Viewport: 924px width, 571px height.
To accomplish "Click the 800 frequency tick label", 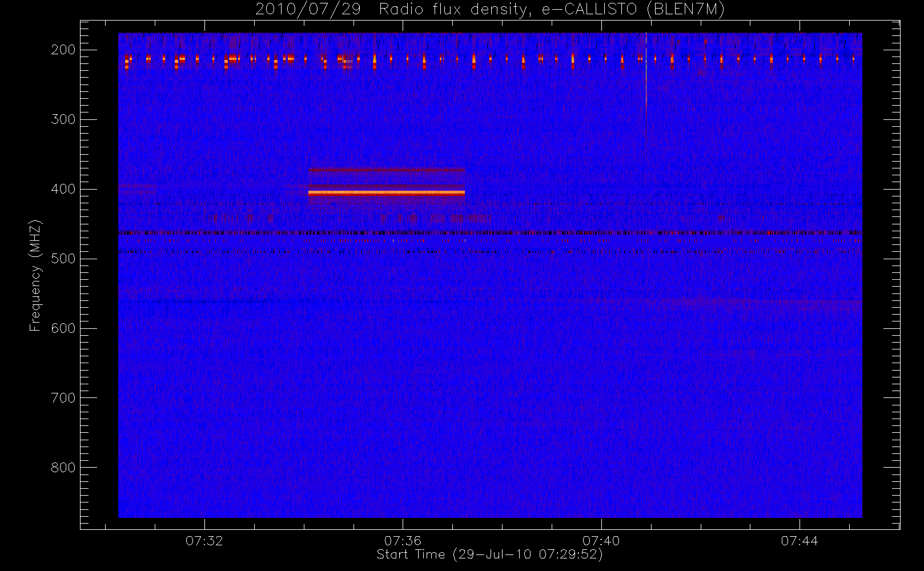I will click(x=63, y=468).
